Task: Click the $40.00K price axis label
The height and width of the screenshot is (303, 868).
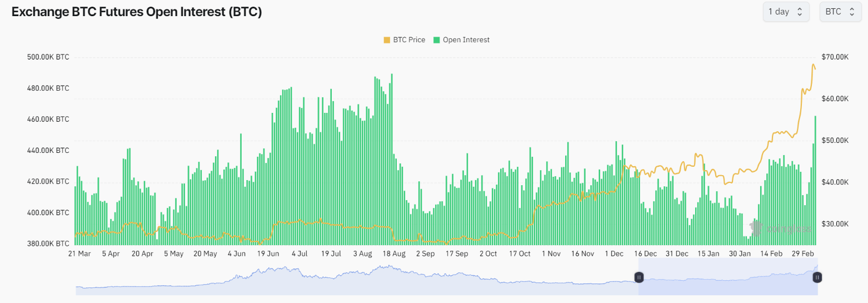Action: coord(835,182)
